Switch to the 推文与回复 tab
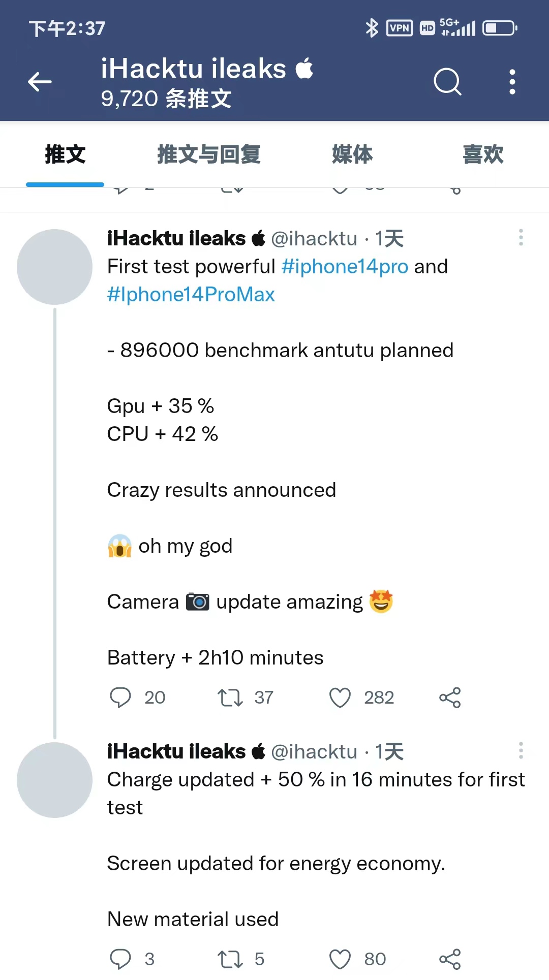This screenshot has width=549, height=980. click(x=208, y=154)
